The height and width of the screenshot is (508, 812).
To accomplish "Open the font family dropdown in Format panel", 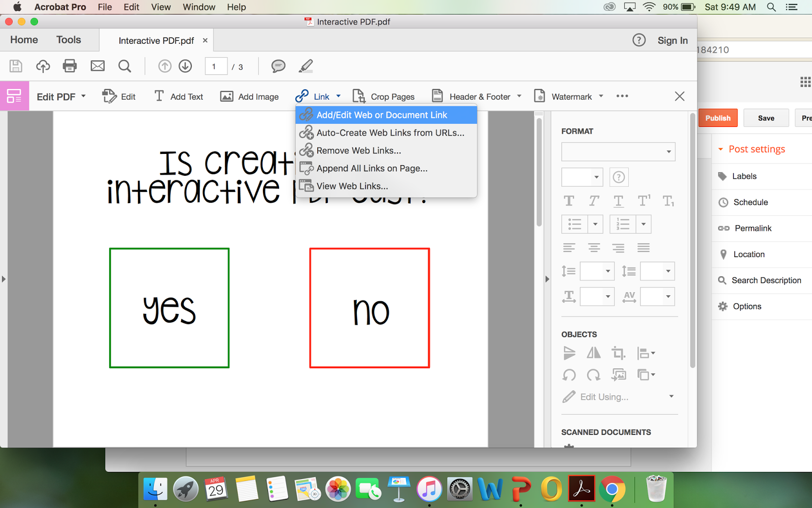I will click(x=618, y=151).
